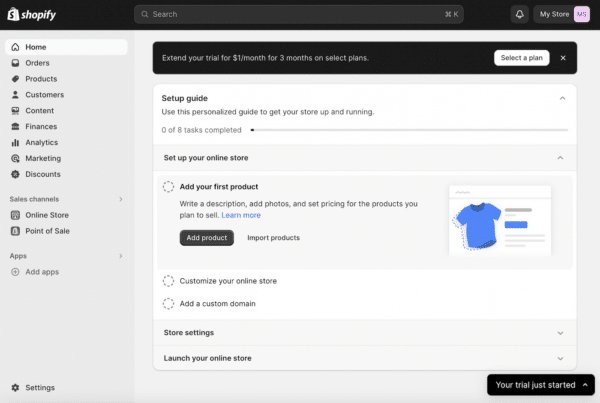Screen dimensions: 600x403
Task: Collapse the Setup guide card
Action: pyautogui.click(x=562, y=98)
